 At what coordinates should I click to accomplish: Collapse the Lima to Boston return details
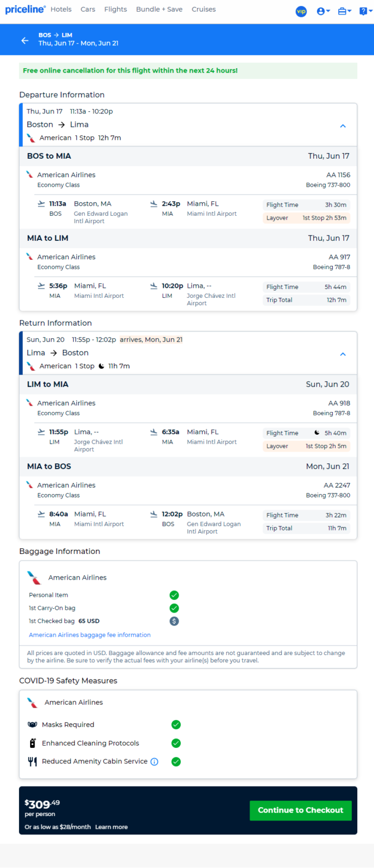point(343,354)
